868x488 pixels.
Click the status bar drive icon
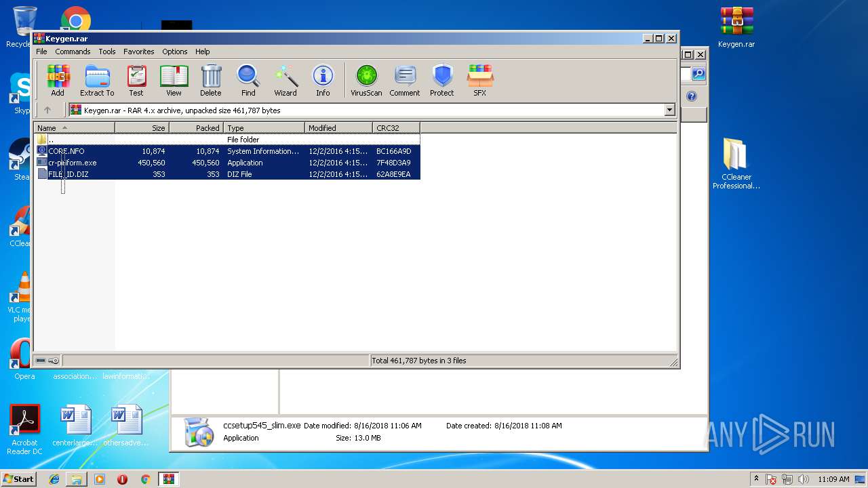41,361
